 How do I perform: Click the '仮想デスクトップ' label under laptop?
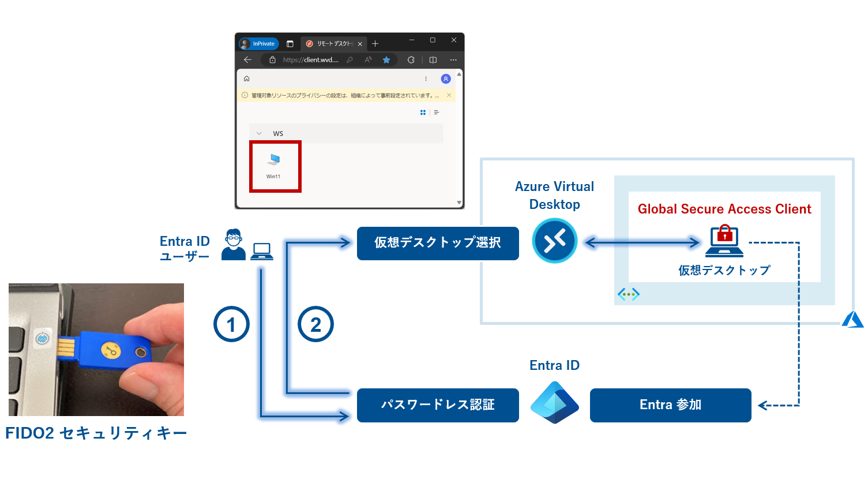724,270
